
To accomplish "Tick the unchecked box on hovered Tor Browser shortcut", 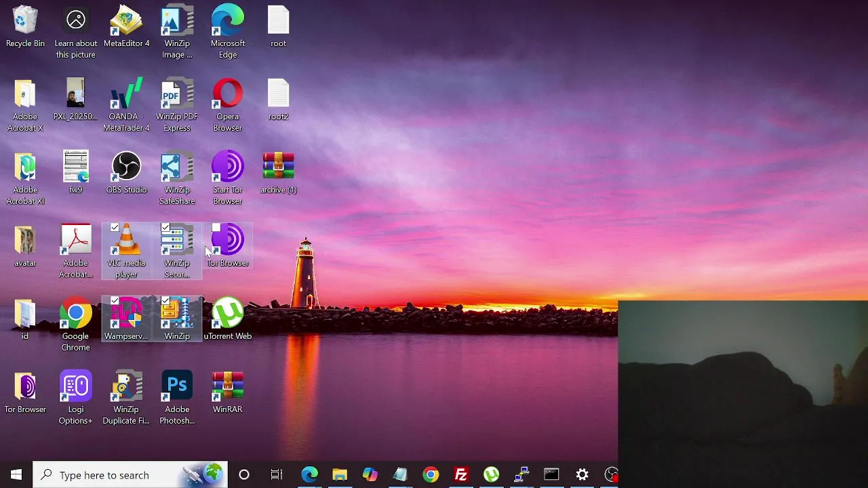I will pos(216,228).
